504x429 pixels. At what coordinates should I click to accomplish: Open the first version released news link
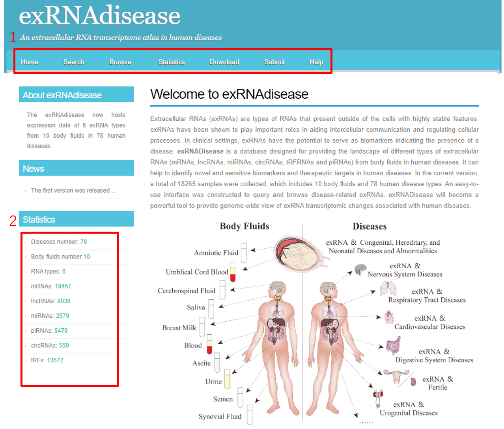click(x=73, y=191)
